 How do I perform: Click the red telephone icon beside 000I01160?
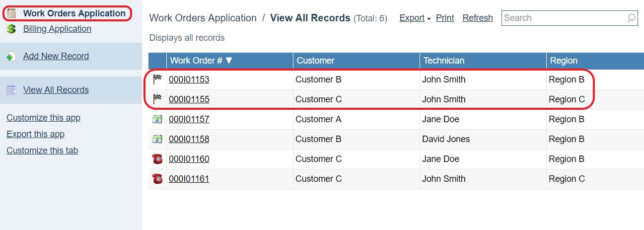(157, 159)
